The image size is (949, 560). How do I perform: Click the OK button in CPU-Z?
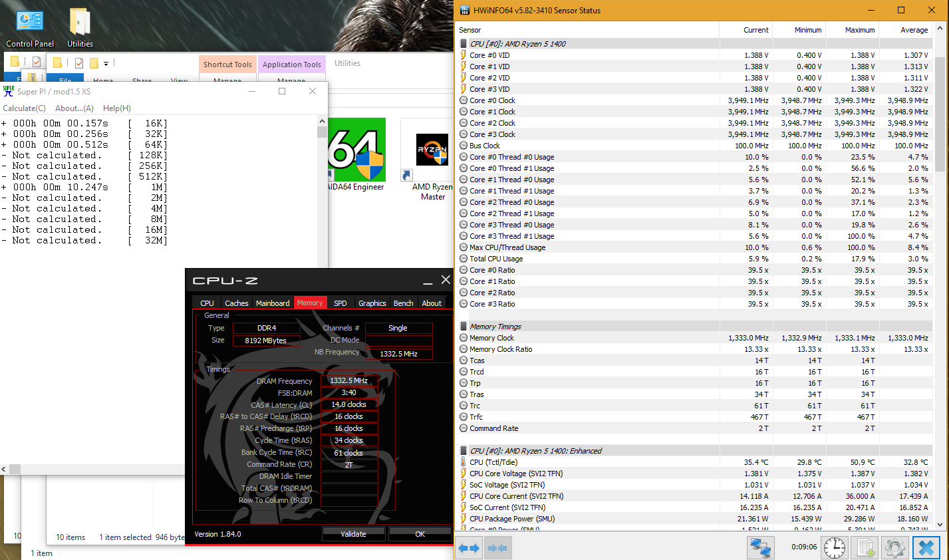[x=420, y=533]
